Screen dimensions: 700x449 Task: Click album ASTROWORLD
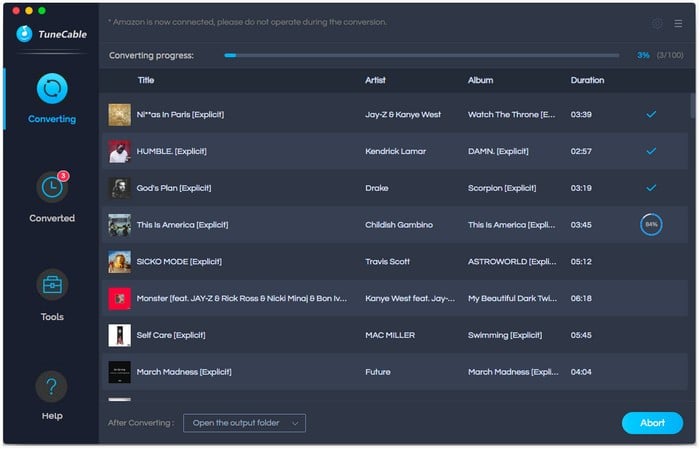point(512,262)
